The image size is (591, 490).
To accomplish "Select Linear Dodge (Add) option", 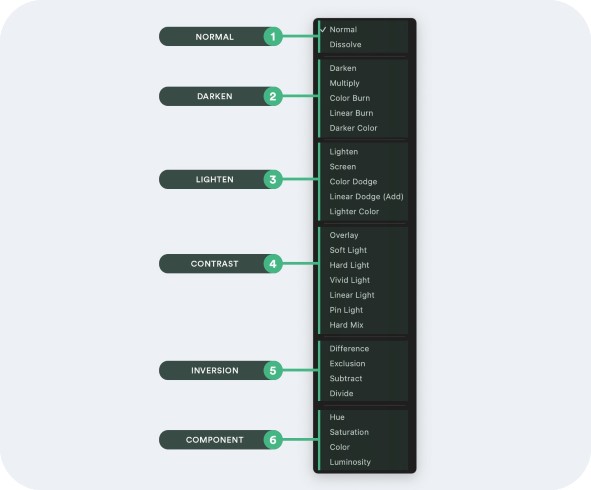I will click(x=366, y=196).
